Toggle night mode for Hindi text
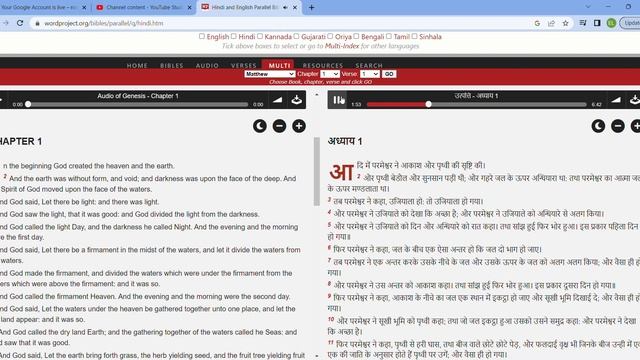The height and width of the screenshot is (360, 640). click(598, 126)
